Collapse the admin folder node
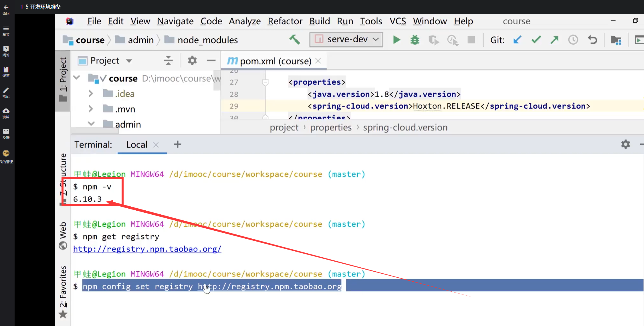This screenshot has height=326, width=644. pos(91,124)
